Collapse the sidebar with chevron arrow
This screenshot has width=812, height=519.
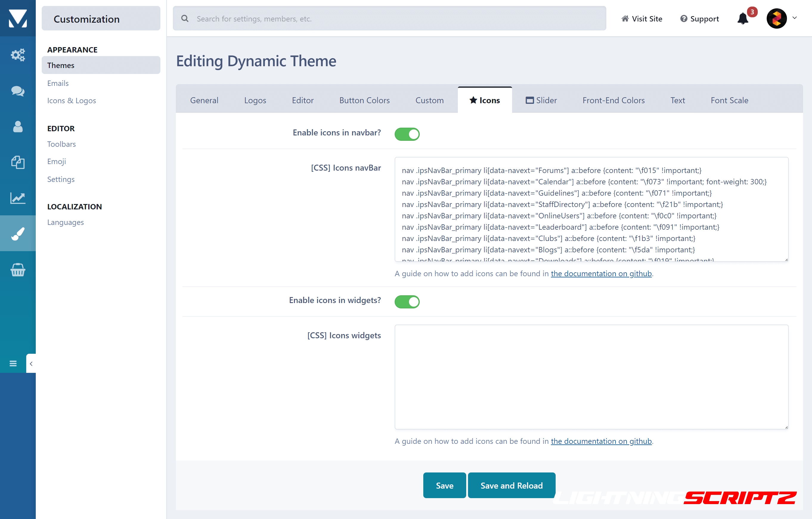(31, 363)
